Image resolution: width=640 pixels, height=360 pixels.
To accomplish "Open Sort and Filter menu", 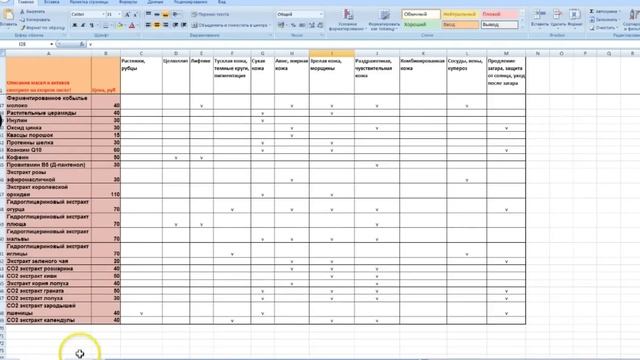I will (x=631, y=20).
